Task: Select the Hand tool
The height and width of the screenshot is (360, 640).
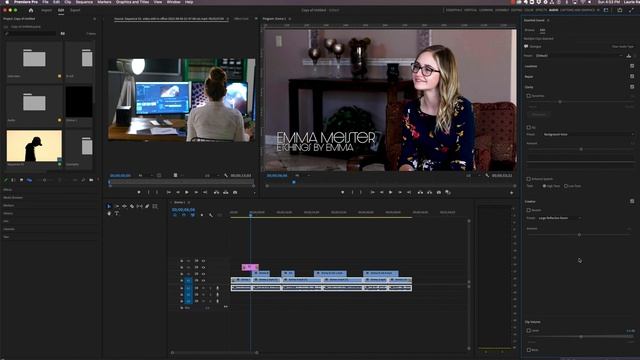Action: (x=109, y=213)
